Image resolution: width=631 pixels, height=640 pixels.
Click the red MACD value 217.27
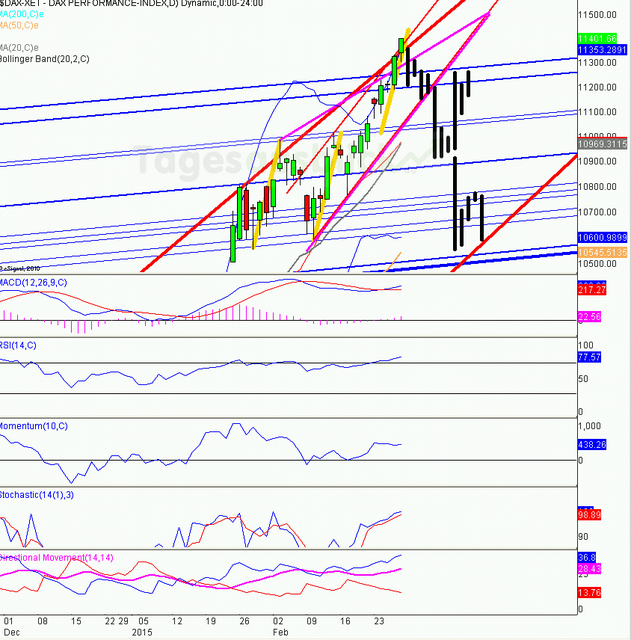(x=593, y=290)
